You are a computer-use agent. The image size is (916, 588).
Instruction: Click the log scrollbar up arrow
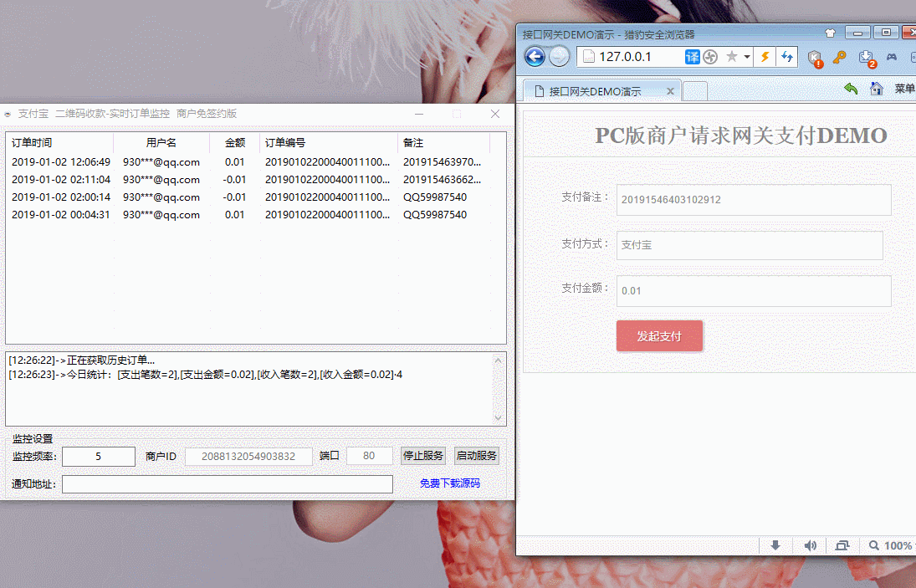pos(499,360)
